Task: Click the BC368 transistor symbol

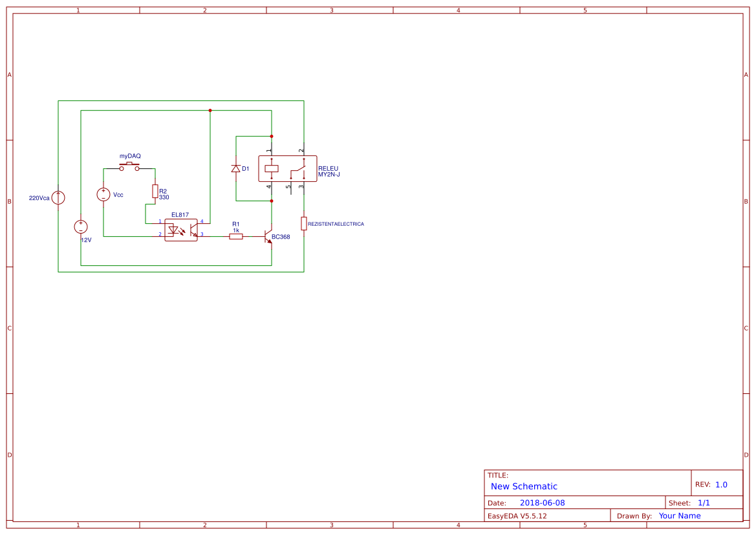Action: coord(267,237)
